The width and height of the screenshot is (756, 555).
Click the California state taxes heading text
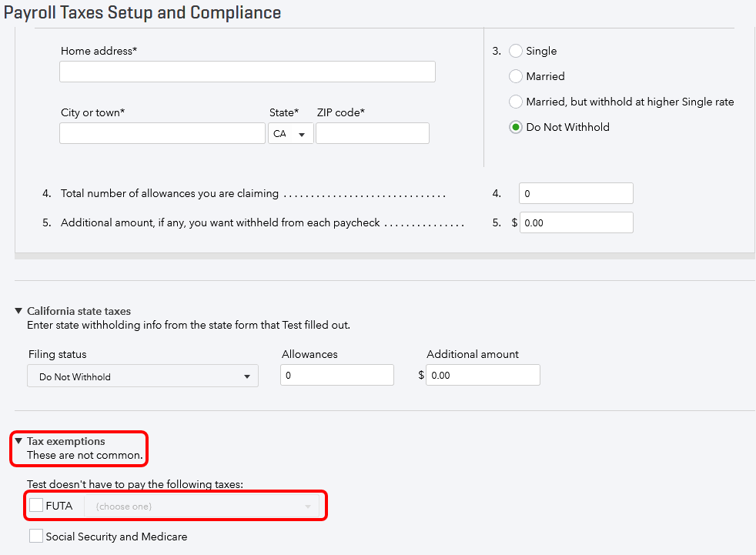pos(79,311)
